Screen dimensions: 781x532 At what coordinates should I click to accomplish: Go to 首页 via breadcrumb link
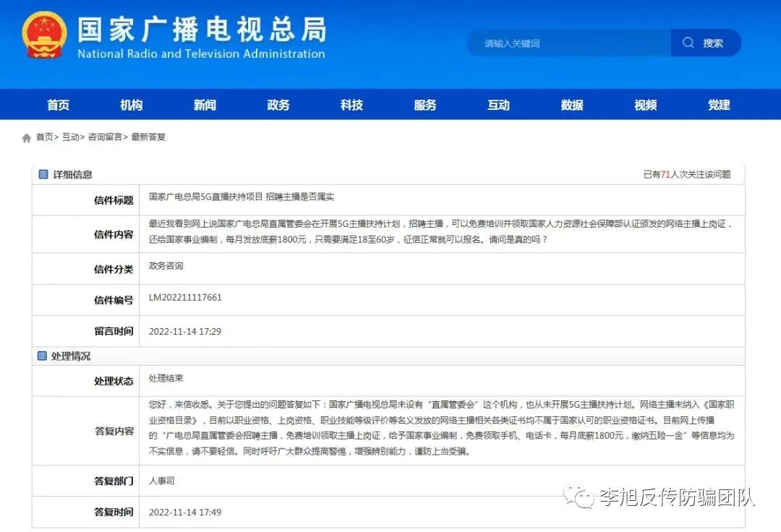(x=44, y=137)
